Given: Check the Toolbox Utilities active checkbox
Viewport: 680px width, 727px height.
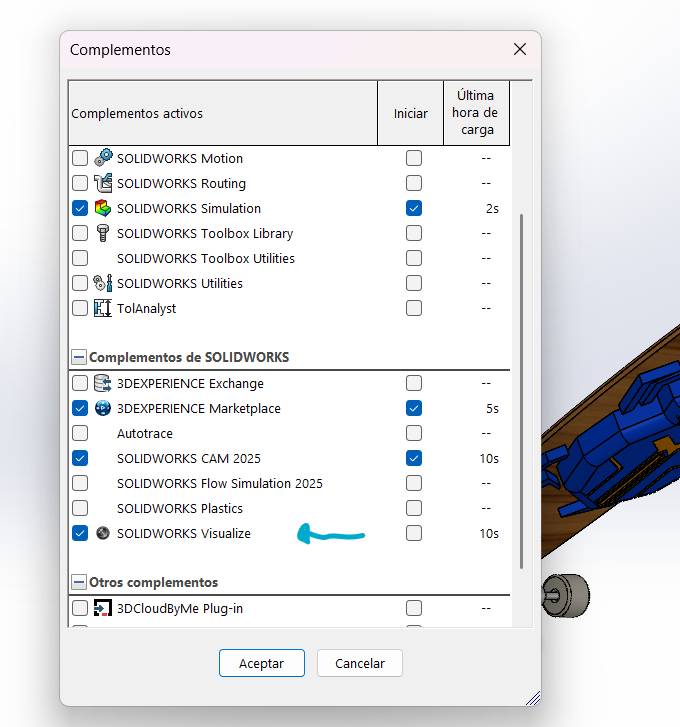Looking at the screenshot, I should (80, 258).
